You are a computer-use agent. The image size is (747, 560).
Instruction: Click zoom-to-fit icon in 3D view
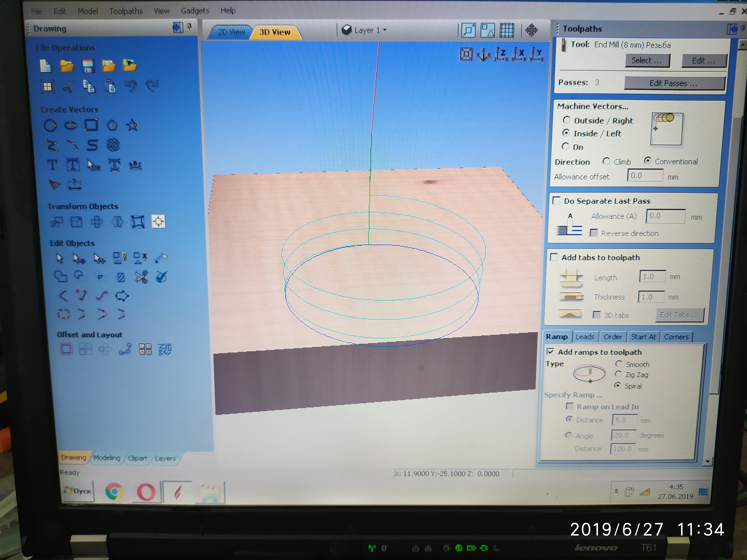coord(466,54)
